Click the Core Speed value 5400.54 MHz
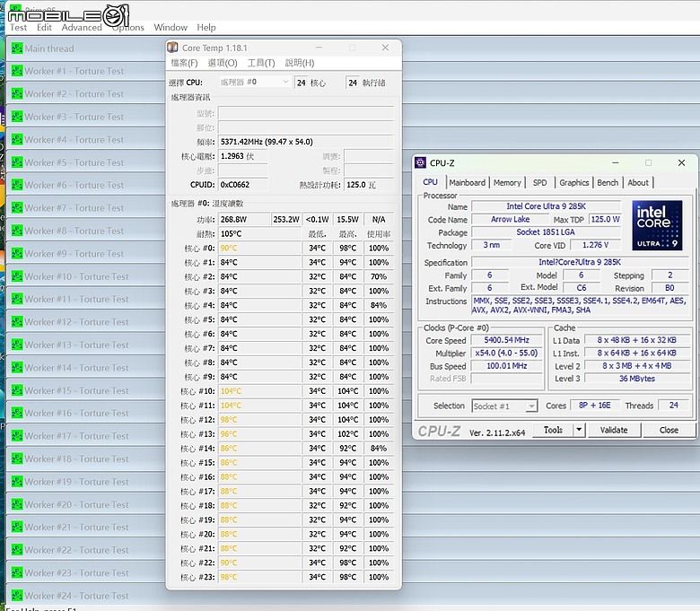The width and height of the screenshot is (700, 611). click(x=507, y=340)
